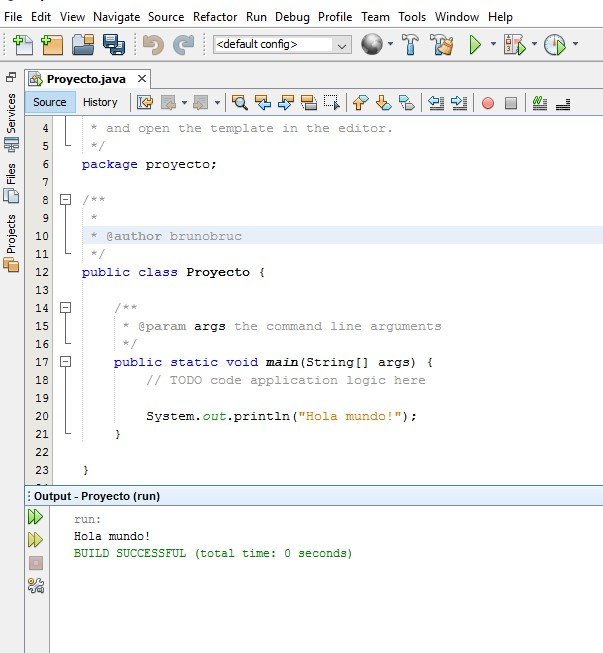Open Output panel settings wrench icon
603x653 pixels.
[36, 585]
